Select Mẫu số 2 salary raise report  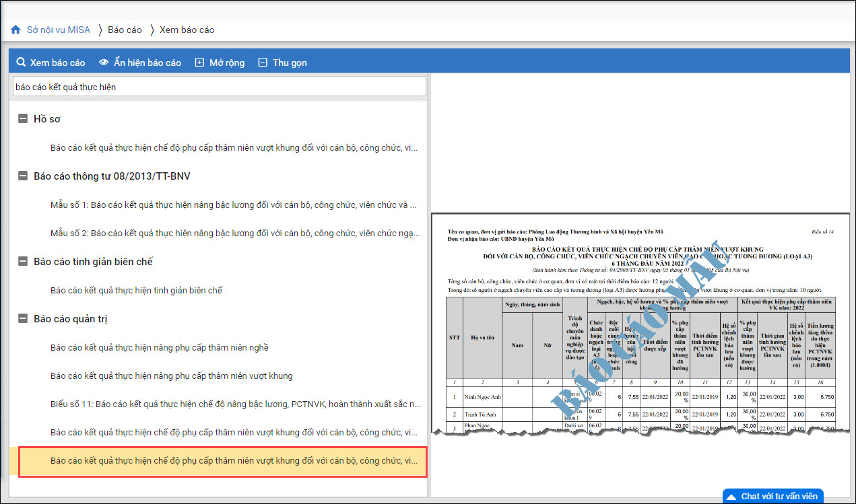click(233, 233)
